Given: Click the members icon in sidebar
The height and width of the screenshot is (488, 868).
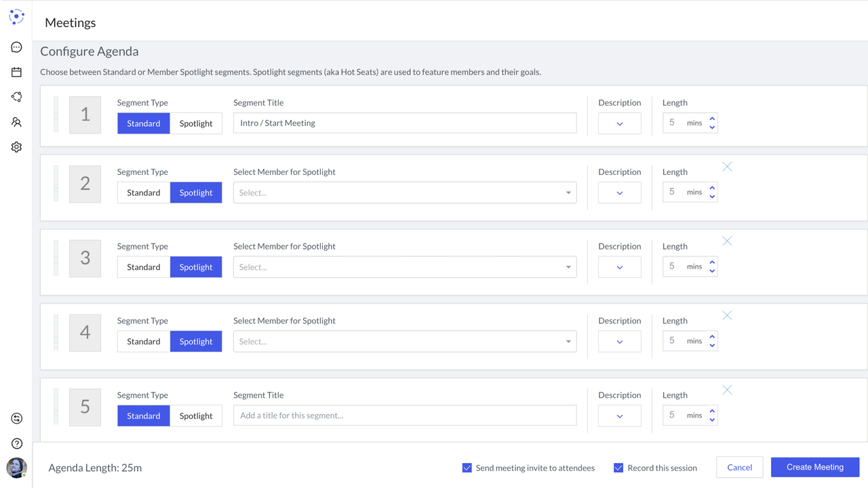Looking at the screenshot, I should pyautogui.click(x=16, y=122).
